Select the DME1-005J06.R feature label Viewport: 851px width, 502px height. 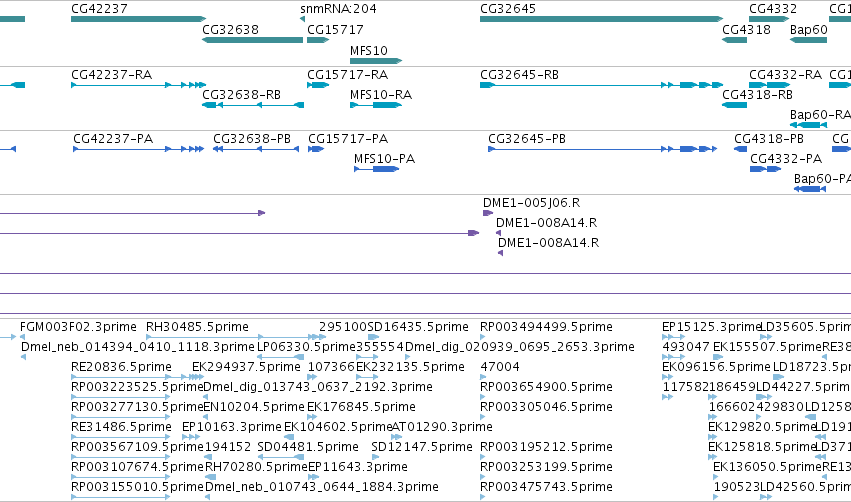(x=531, y=202)
